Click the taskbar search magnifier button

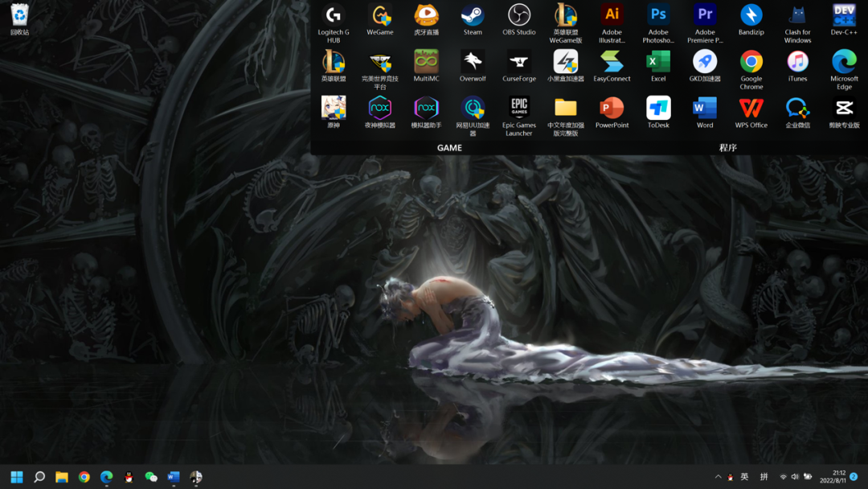point(39,477)
